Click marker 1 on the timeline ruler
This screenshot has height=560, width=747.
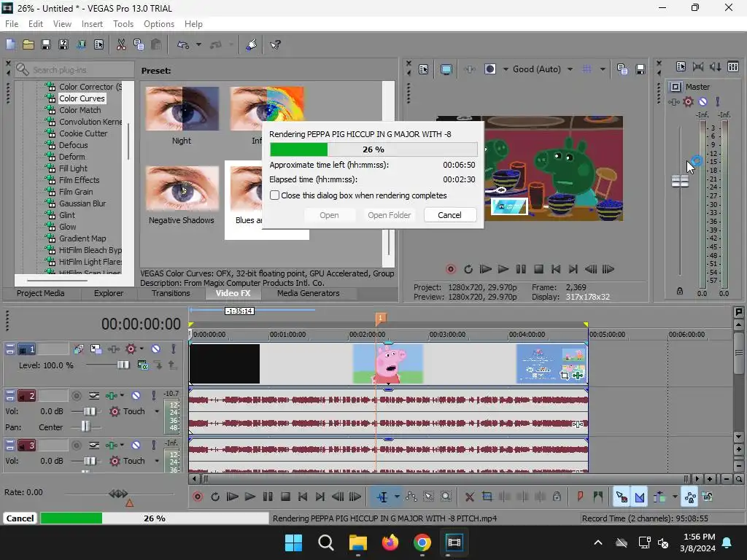[380, 318]
